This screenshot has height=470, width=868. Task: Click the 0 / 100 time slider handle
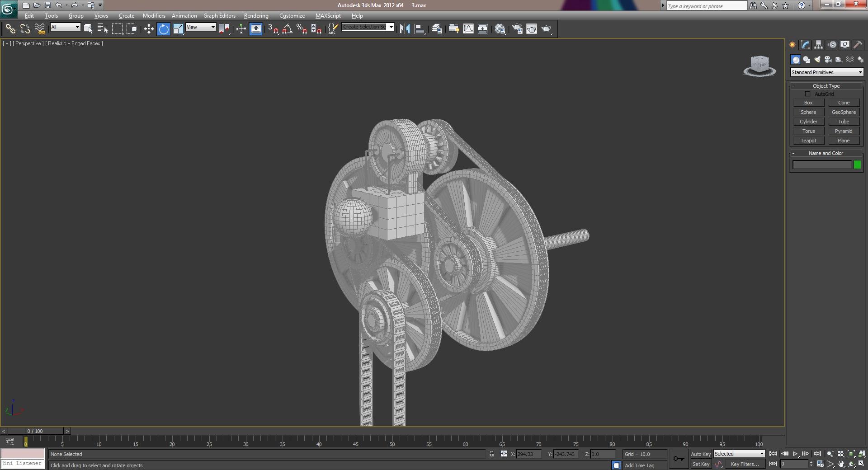[x=35, y=431]
